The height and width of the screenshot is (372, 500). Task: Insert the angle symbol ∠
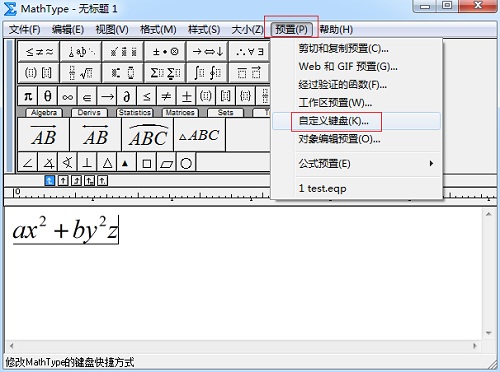(28, 162)
